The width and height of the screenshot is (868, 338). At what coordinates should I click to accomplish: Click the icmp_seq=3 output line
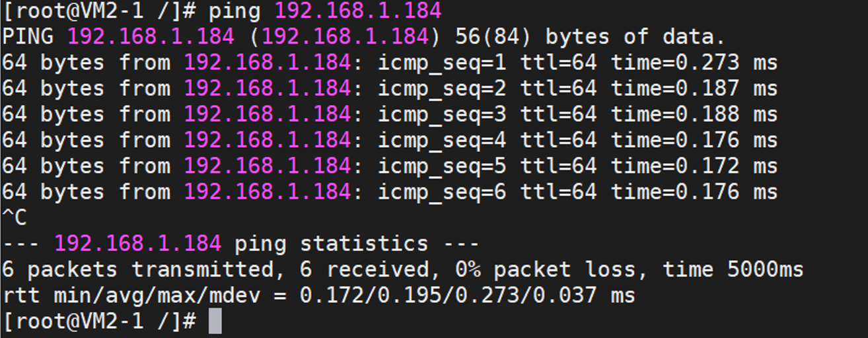(x=390, y=115)
